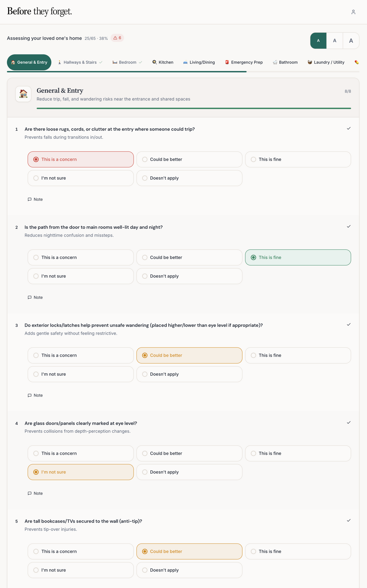
Task: Select 'Doesn't apply' for glass doors question
Action: pos(189,472)
